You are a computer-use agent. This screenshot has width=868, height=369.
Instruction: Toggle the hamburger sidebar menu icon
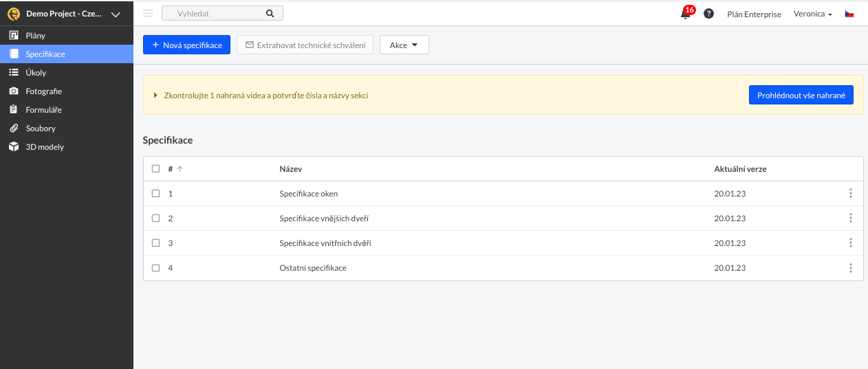(148, 13)
